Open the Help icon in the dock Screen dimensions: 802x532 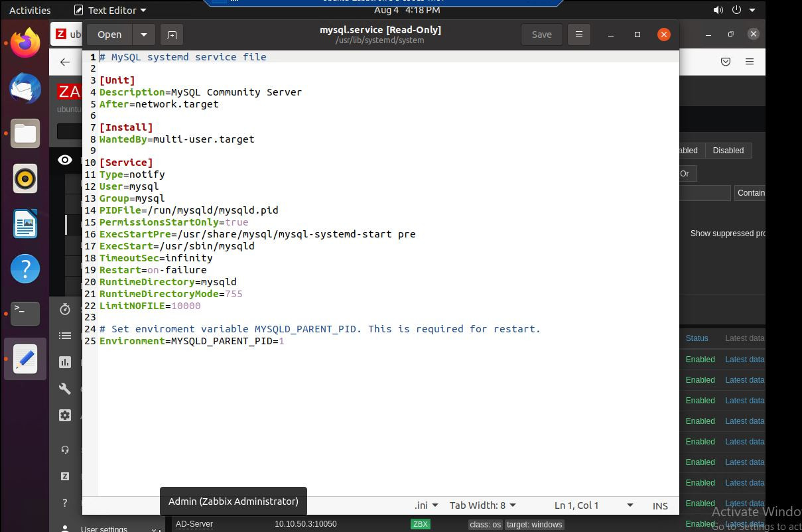(x=25, y=269)
